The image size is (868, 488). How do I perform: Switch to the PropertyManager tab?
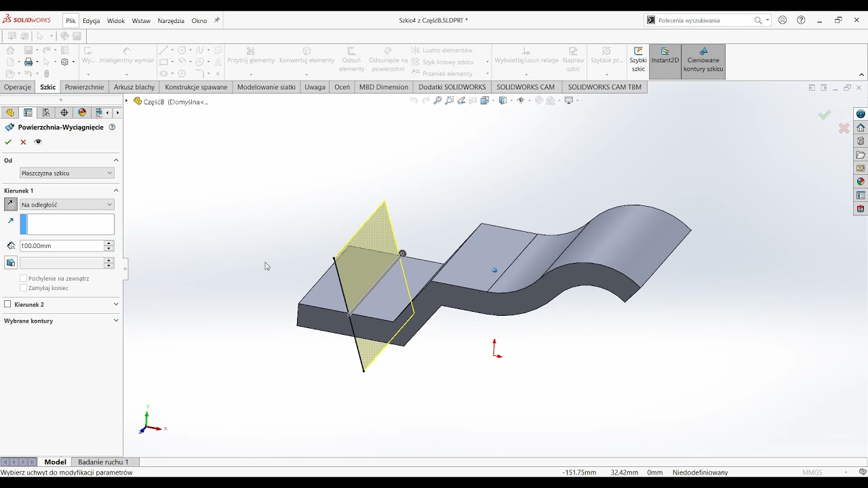(x=28, y=113)
